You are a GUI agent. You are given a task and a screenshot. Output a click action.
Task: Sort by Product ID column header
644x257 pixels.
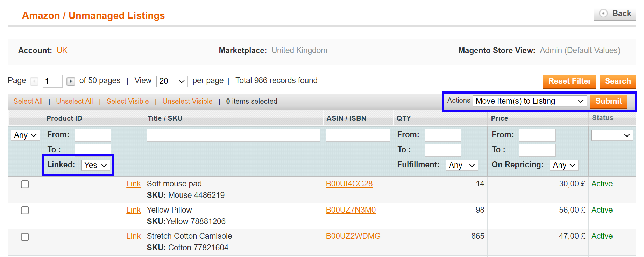tap(64, 118)
